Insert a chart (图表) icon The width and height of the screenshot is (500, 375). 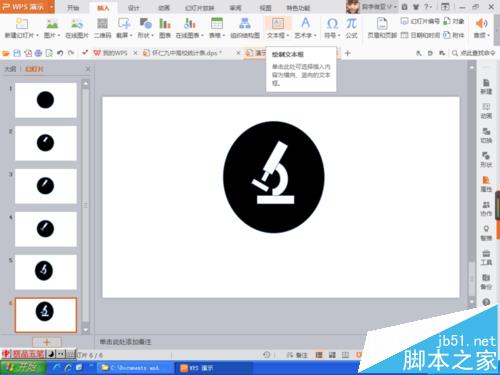coord(165,28)
